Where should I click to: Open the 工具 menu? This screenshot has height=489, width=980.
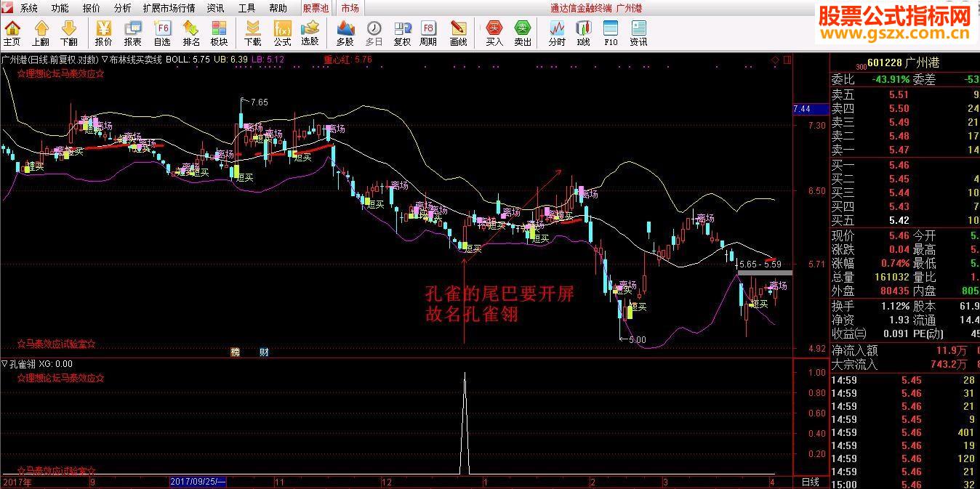247,8
